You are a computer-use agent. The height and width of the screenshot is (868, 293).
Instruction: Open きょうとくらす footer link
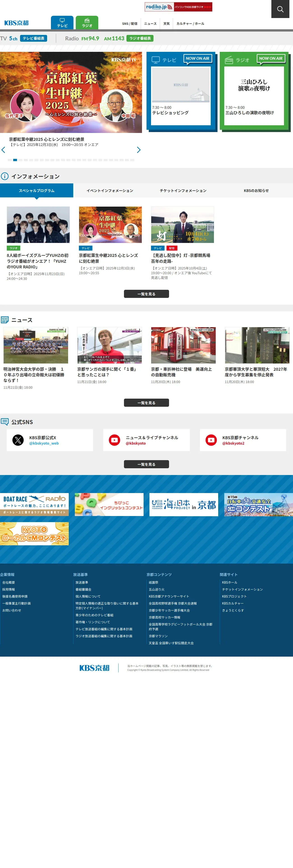click(233, 610)
